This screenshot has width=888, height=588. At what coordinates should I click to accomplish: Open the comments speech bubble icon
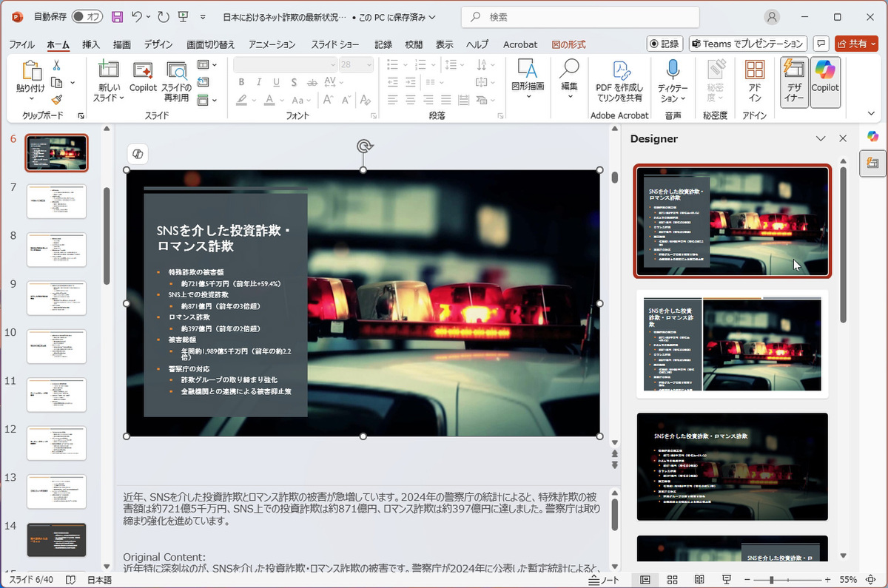click(x=820, y=44)
